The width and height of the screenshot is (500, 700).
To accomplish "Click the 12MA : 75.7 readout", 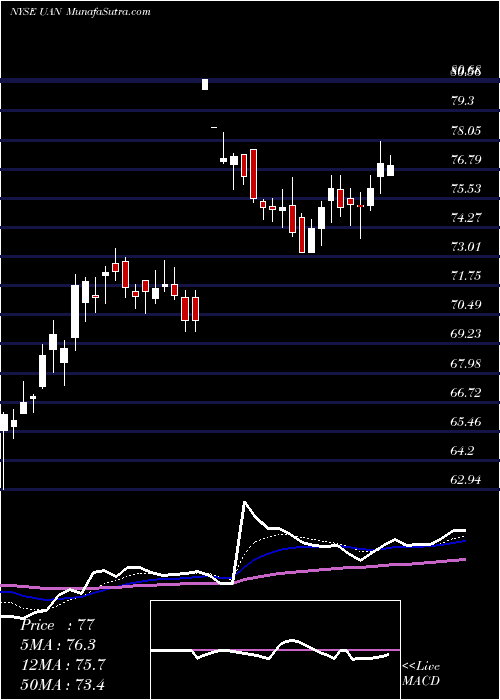I will tap(62, 664).
